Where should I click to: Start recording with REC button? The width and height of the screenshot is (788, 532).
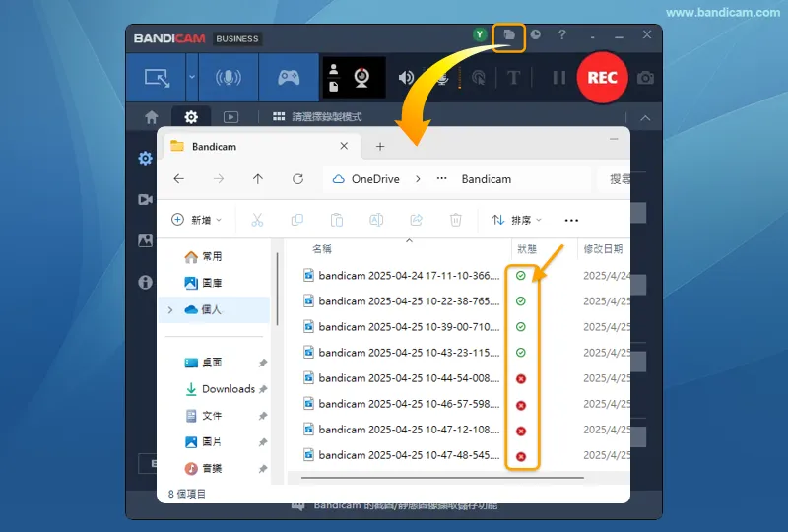pyautogui.click(x=602, y=78)
